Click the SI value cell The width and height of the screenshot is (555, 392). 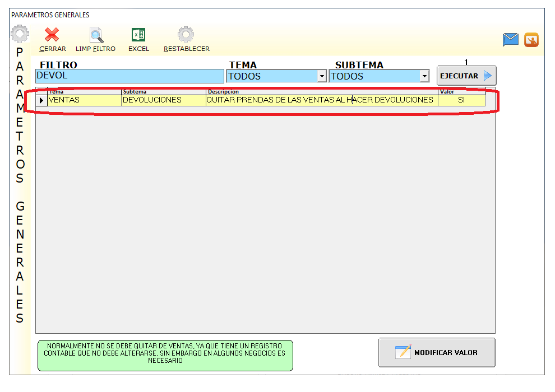coord(461,100)
